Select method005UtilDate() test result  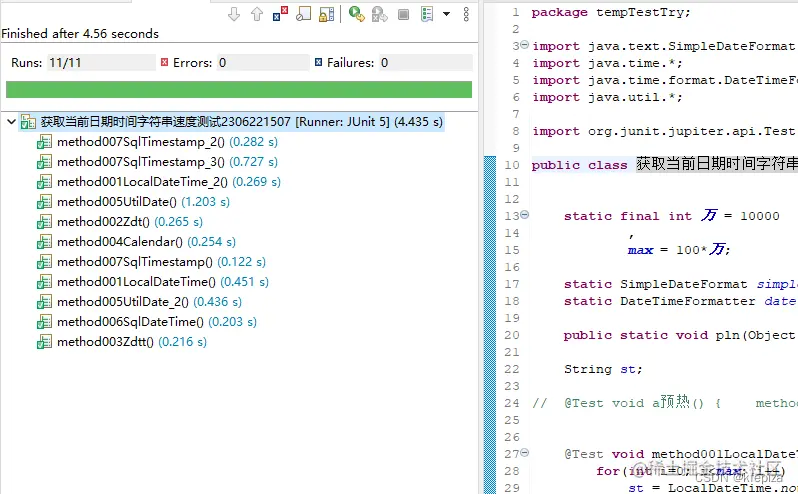(x=144, y=202)
